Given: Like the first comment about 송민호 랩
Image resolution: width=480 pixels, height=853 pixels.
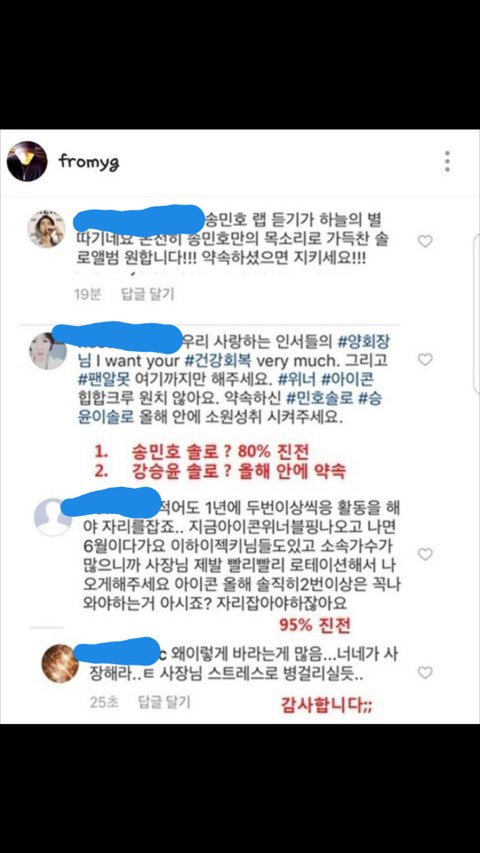Looking at the screenshot, I should click(x=424, y=240).
